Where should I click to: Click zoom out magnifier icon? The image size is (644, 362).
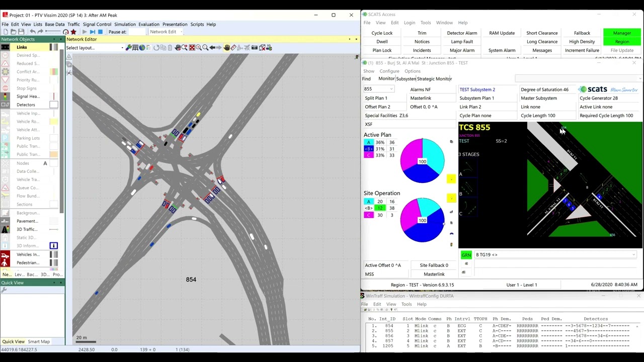[x=205, y=48]
